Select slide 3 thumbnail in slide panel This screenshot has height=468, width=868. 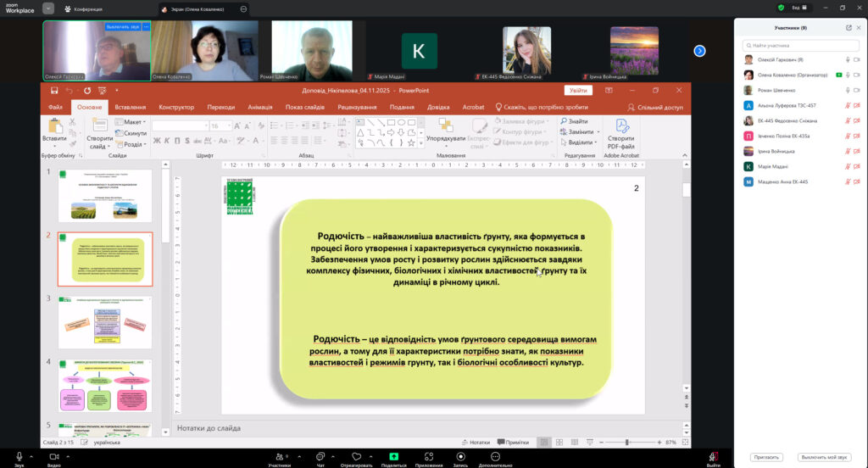coord(105,323)
